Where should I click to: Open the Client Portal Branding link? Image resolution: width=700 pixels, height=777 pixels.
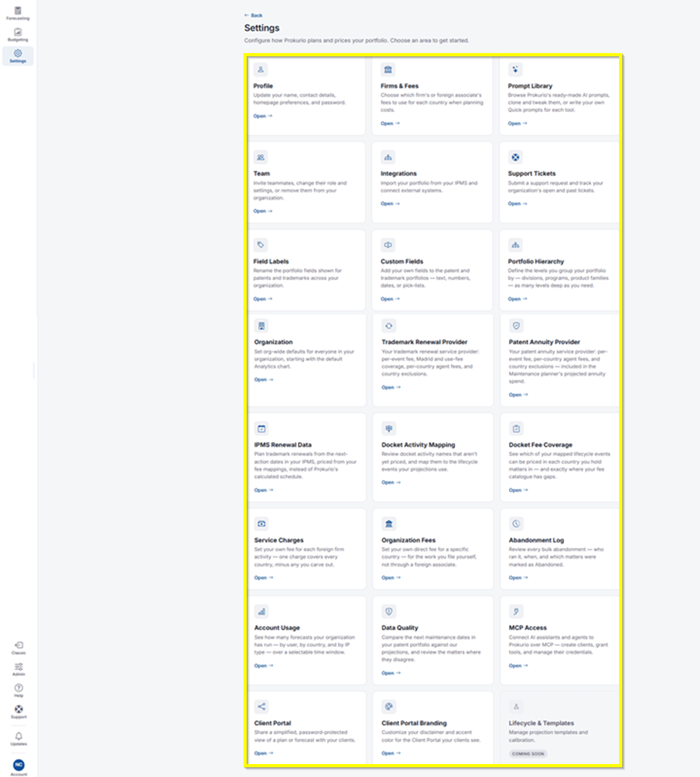(x=391, y=753)
